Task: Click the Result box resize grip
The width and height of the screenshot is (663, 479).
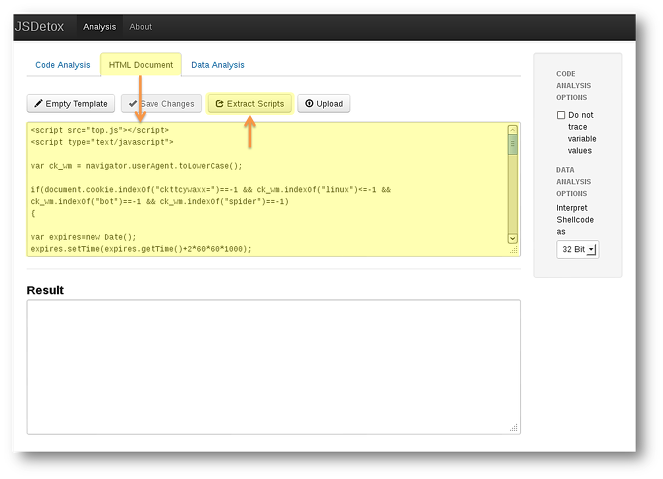Action: coord(514,428)
